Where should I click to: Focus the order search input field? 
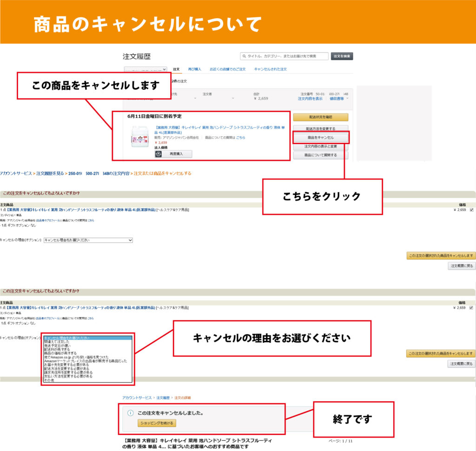tap(284, 56)
